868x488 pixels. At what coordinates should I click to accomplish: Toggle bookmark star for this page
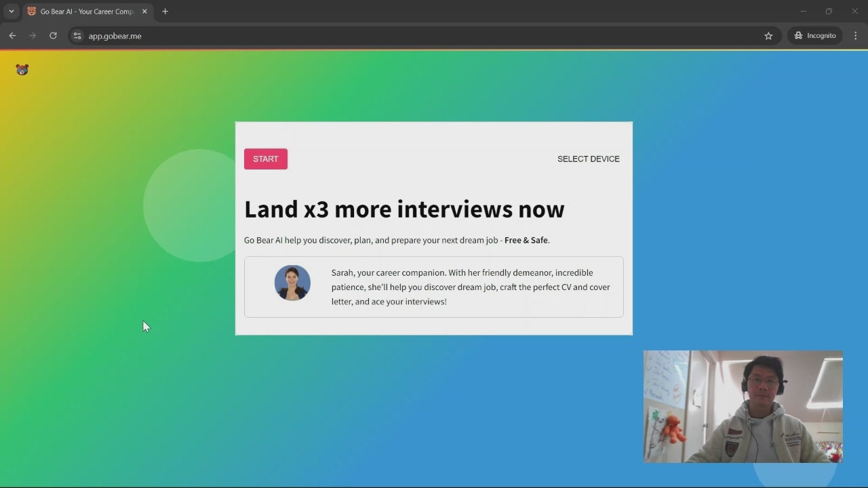[768, 36]
